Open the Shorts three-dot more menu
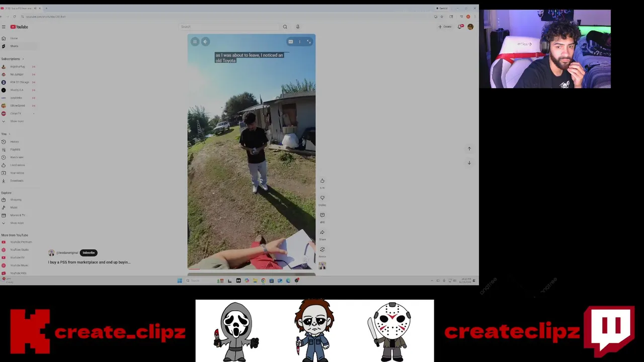Screen dimensions: 644x362 (x=299, y=42)
